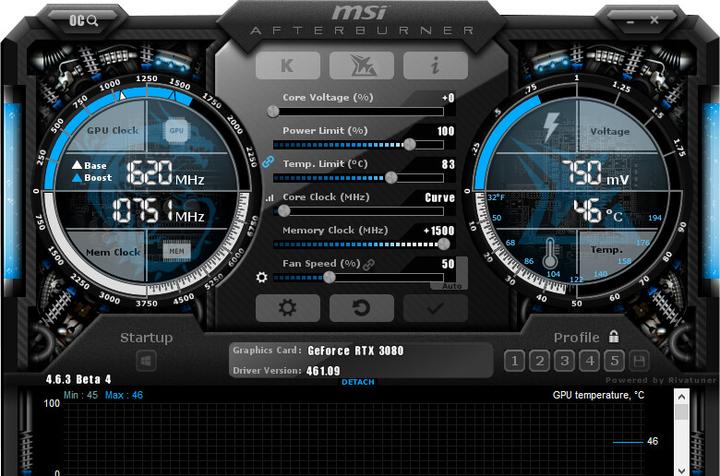Click the lightning bolt voltage icon
This screenshot has height=476, width=720.
click(551, 127)
